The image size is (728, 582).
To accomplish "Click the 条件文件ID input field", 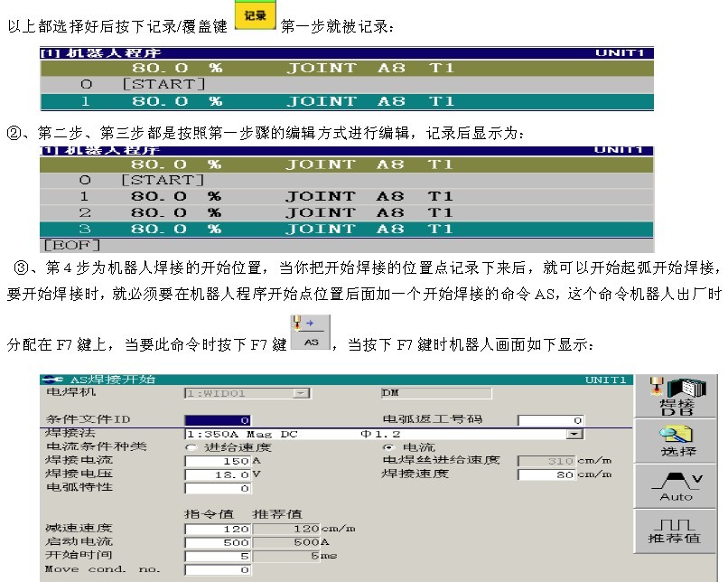I will (218, 420).
